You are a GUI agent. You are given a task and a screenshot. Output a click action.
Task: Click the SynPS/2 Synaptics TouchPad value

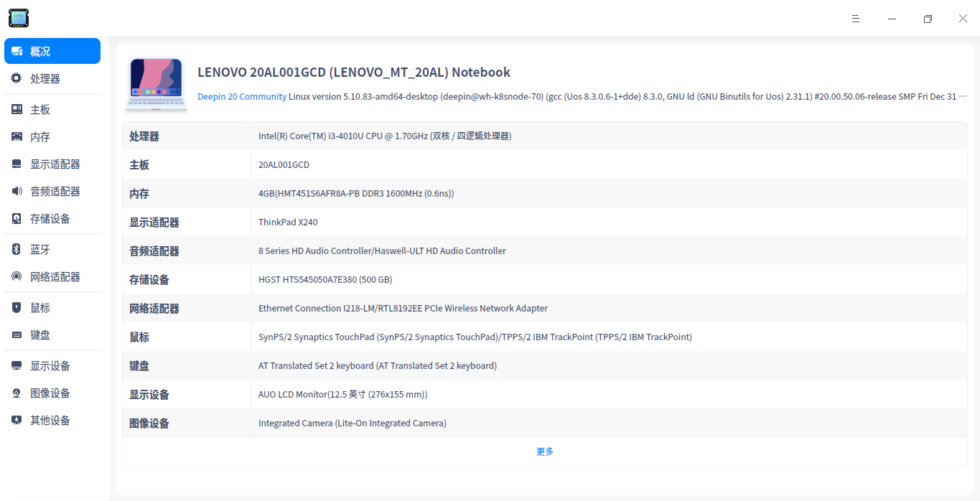(475, 337)
